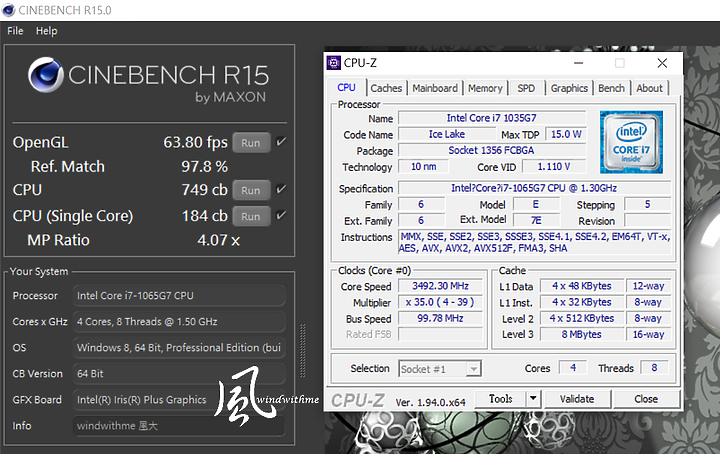Click the Level 3 16-way value
This screenshot has height=454, width=720.
coord(648,334)
